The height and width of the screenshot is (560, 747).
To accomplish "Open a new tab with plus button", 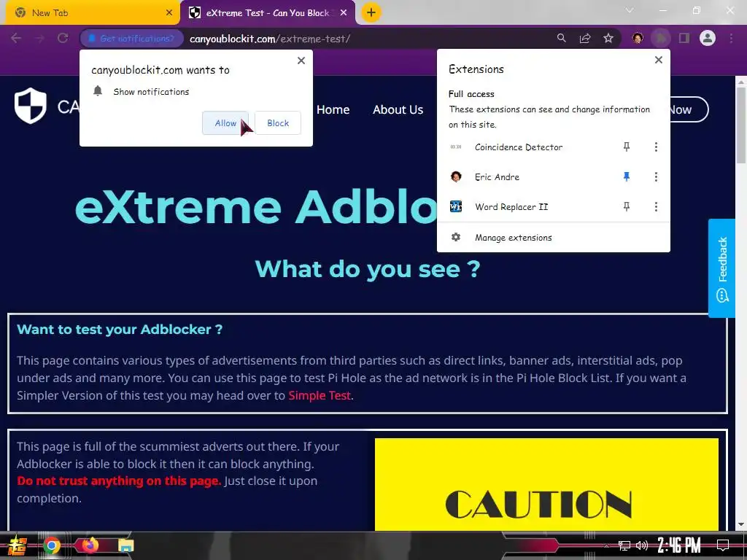I will click(371, 12).
